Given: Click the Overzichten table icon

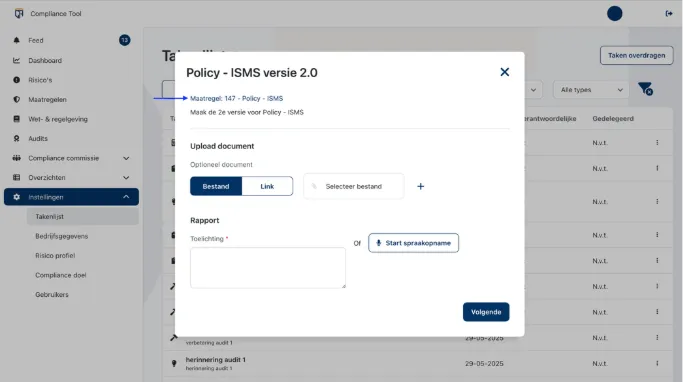Looking at the screenshot, I should (17, 177).
